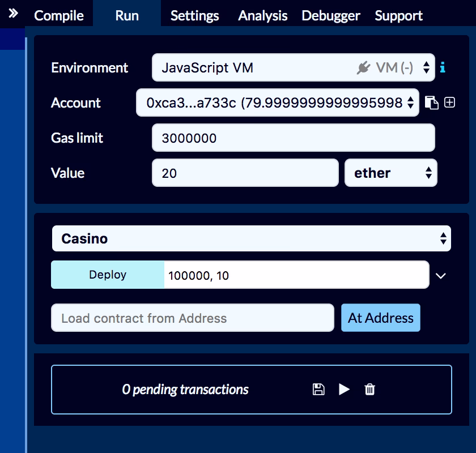Open the Debugger tab
This screenshot has width=476, height=453.
point(331,15)
